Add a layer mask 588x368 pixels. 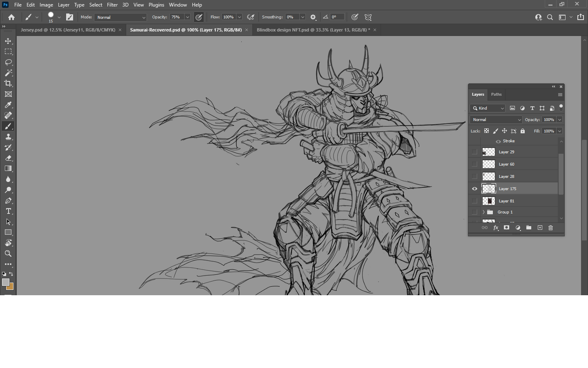tap(506, 228)
